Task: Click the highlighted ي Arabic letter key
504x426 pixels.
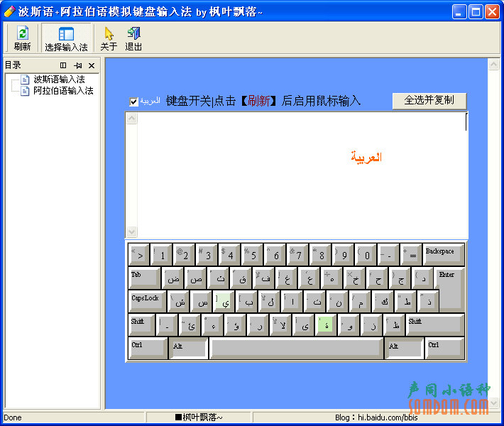Action: [224, 301]
